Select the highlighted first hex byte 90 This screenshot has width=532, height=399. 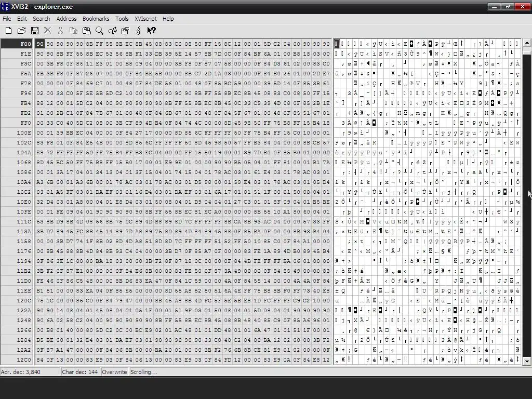coord(40,44)
